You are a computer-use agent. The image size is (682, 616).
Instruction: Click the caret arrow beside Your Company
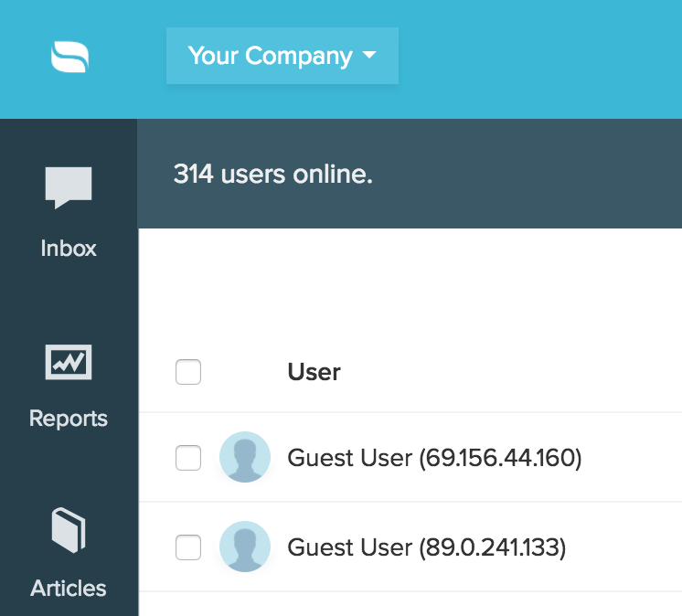point(369,56)
